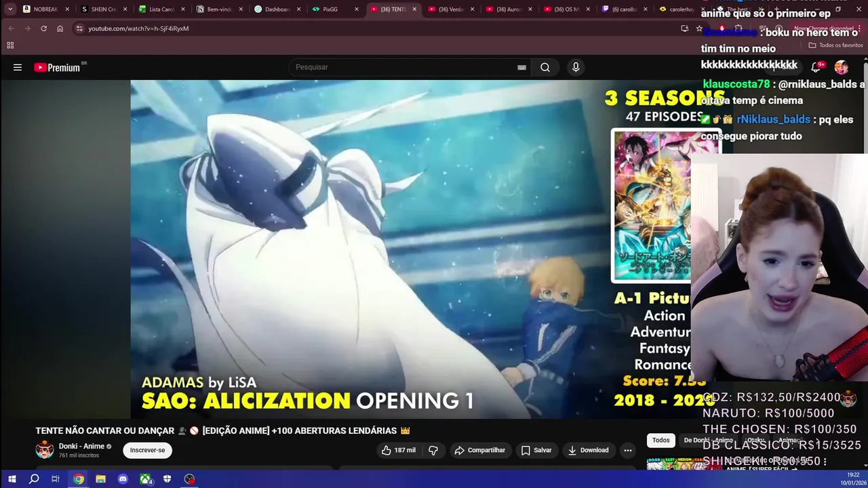Go forward with the browser forward arrow

point(27,28)
